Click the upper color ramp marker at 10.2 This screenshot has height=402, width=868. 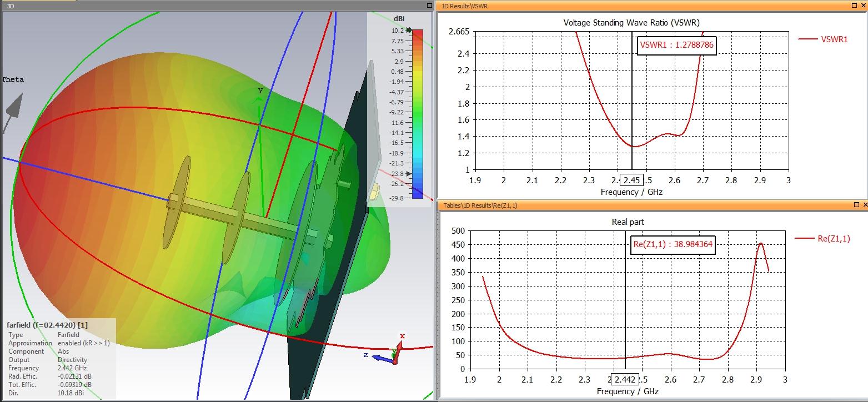(409, 31)
